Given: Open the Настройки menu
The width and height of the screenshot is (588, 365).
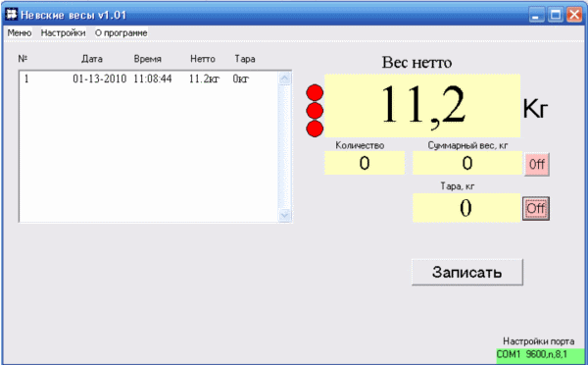Looking at the screenshot, I should pyautogui.click(x=64, y=33).
